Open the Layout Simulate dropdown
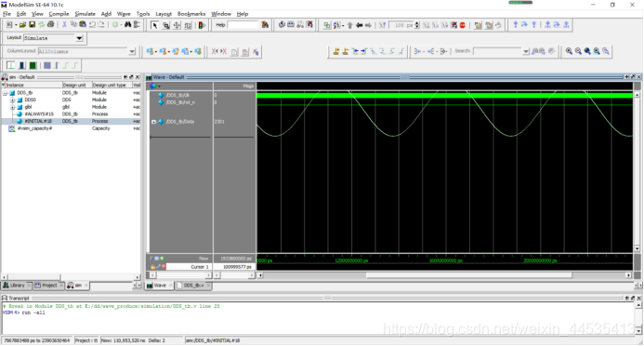Image resolution: width=644 pixels, height=346 pixels. (79, 38)
